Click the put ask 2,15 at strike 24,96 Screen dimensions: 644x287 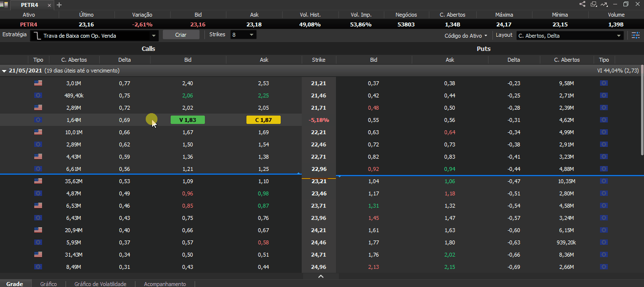click(450, 267)
